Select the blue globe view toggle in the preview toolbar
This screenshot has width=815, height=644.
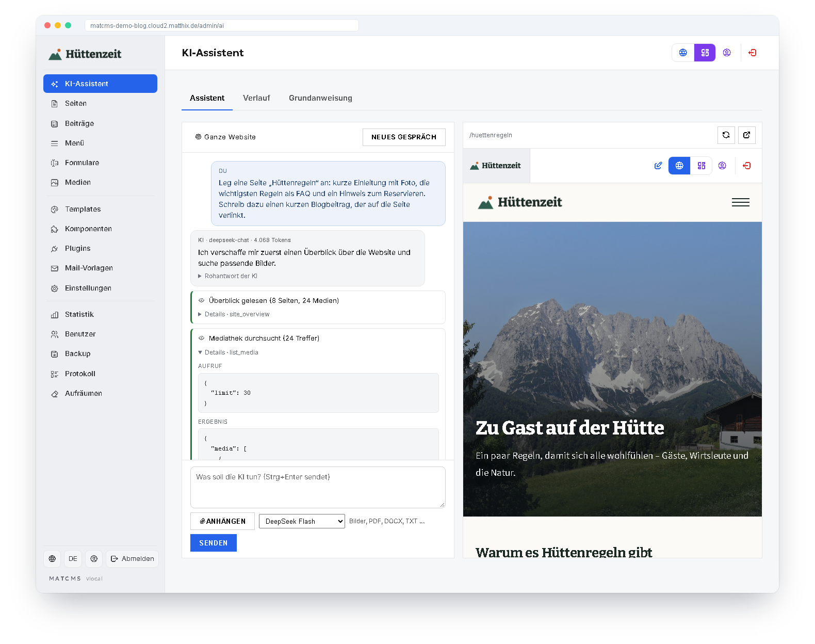pos(679,166)
